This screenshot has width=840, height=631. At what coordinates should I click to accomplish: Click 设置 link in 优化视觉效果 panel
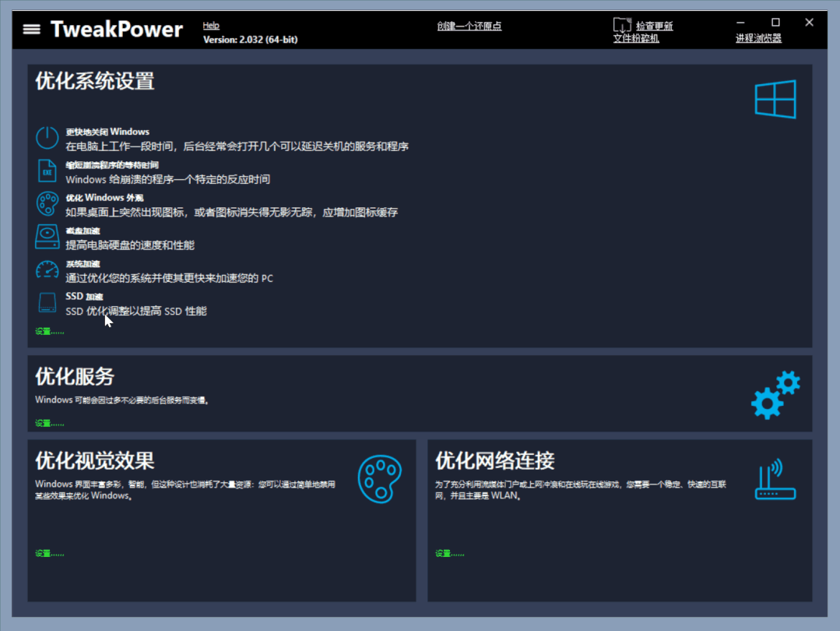tap(48, 553)
